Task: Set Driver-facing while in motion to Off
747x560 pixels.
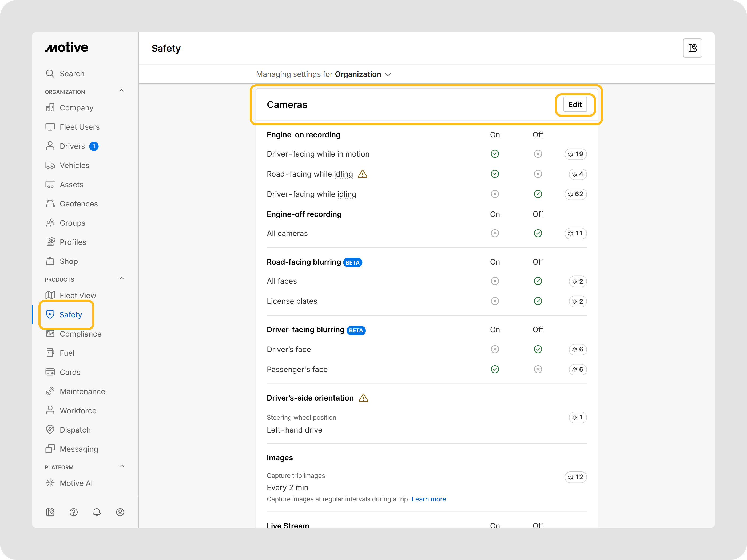Action: tap(538, 154)
